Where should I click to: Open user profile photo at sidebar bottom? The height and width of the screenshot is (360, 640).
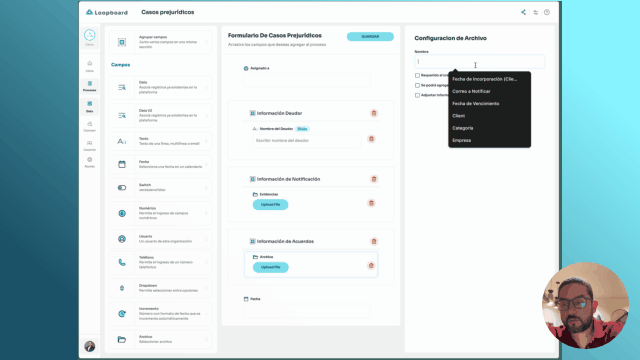89,346
